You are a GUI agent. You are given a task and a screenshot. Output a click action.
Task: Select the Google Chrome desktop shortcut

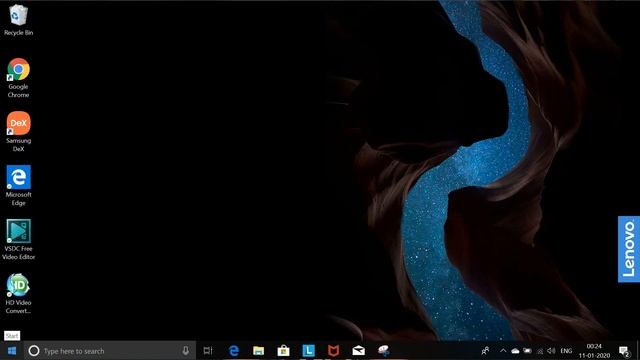click(18, 78)
